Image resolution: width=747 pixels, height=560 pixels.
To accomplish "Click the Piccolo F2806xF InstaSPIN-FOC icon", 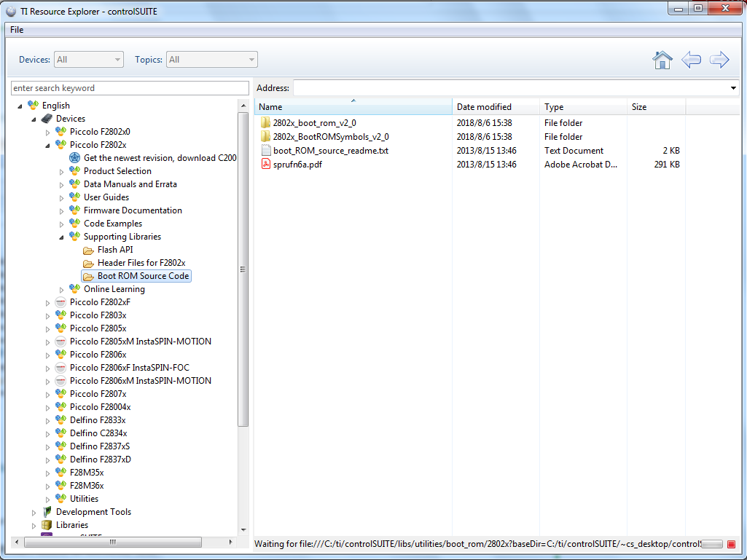I will tap(60, 368).
